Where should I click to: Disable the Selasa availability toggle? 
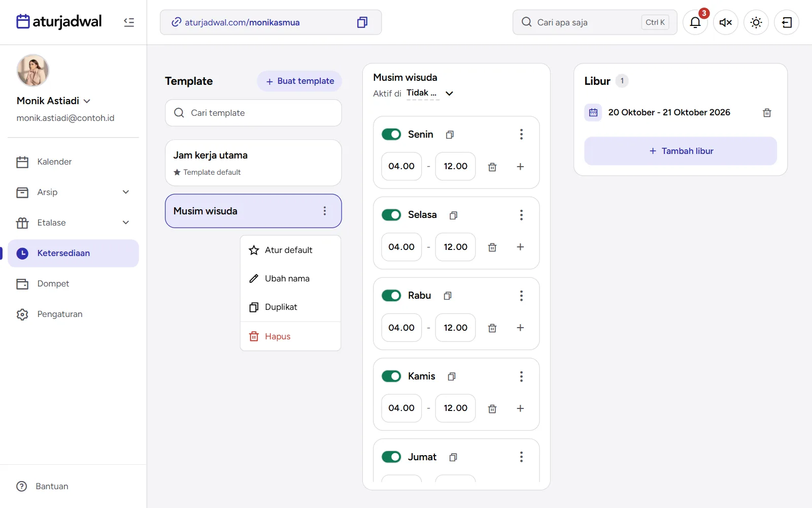tap(391, 215)
